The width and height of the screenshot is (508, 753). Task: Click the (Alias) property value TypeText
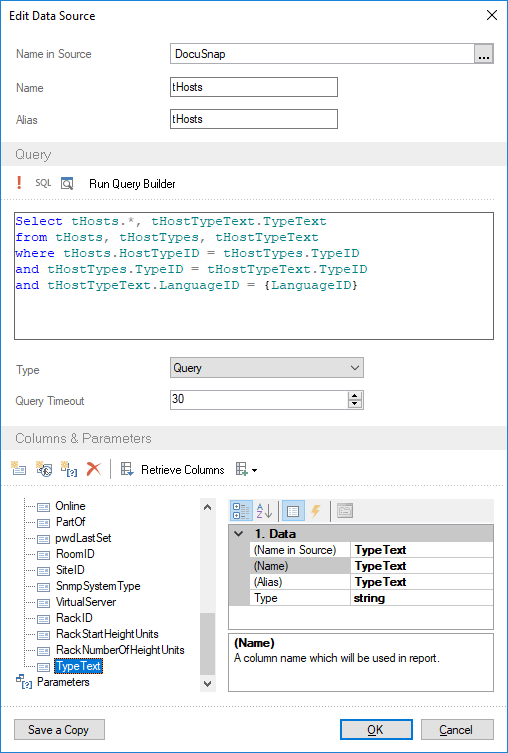[422, 582]
